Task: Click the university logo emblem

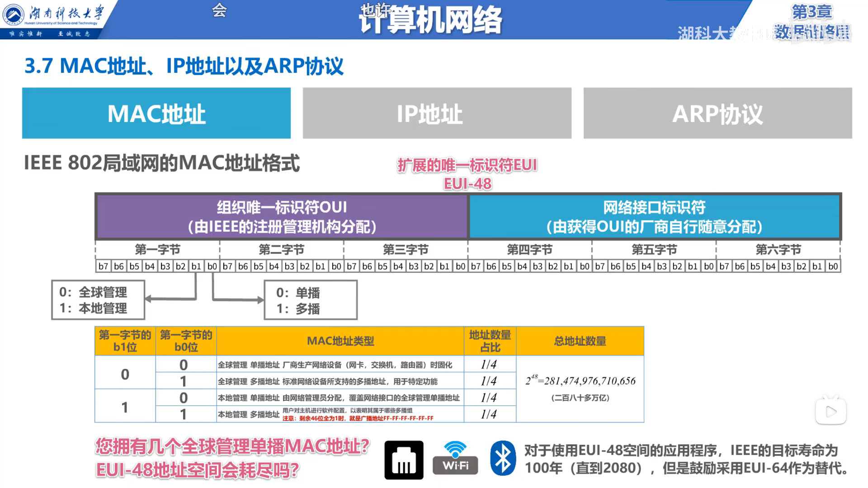Action: 14,15
